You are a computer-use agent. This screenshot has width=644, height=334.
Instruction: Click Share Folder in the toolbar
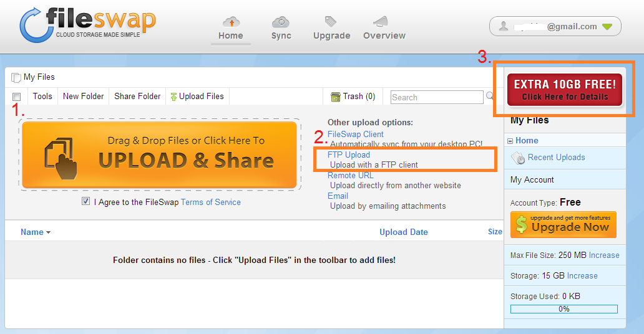tap(137, 97)
